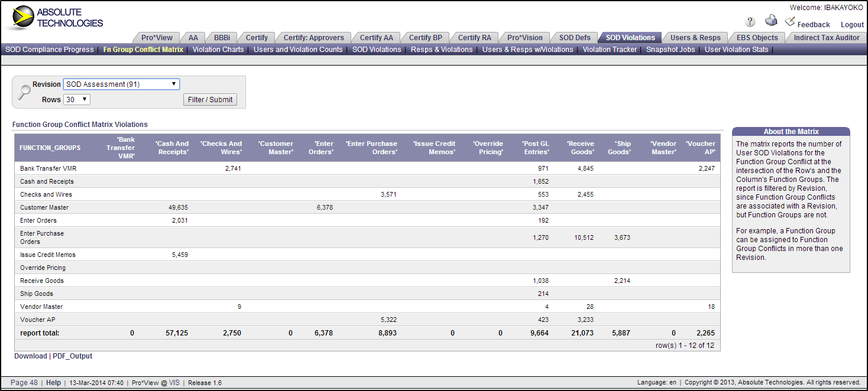Open User Violation Stats submenu

click(x=736, y=50)
